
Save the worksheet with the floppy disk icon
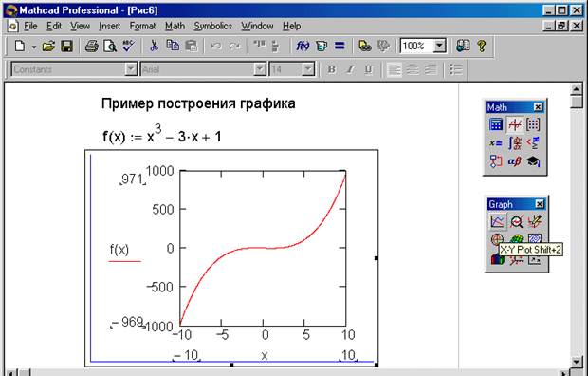[66, 47]
